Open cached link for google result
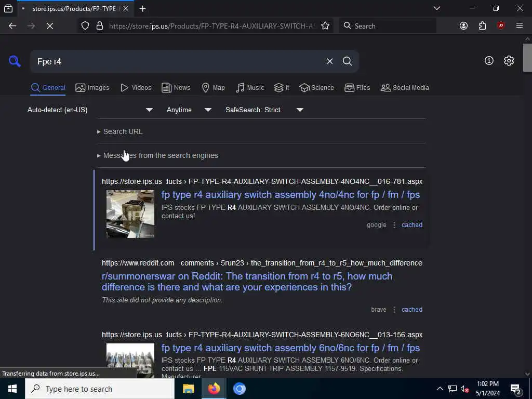Screen dimensions: 532x399 pos(412,225)
